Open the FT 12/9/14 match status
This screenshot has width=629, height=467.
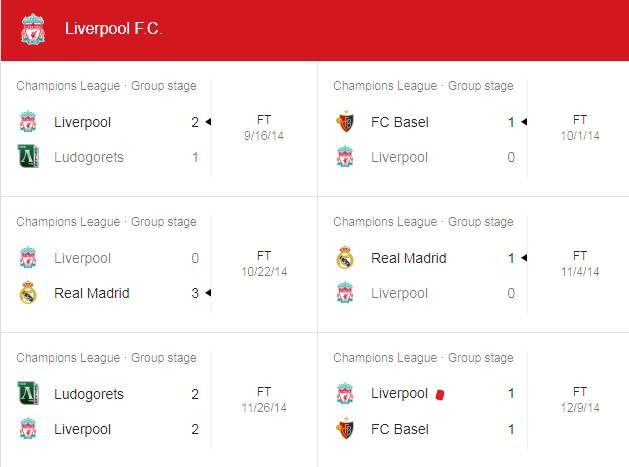pos(580,400)
